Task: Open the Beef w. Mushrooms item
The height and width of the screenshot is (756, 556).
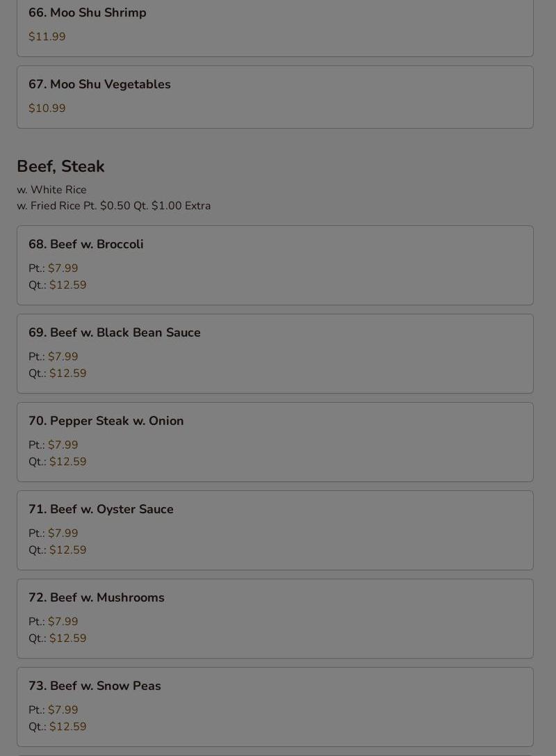Action: coord(97,597)
